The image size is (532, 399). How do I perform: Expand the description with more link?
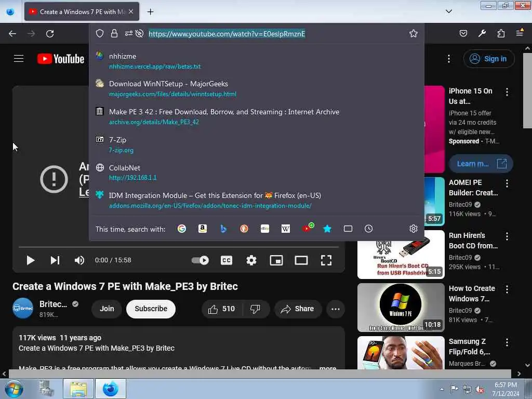(x=328, y=367)
